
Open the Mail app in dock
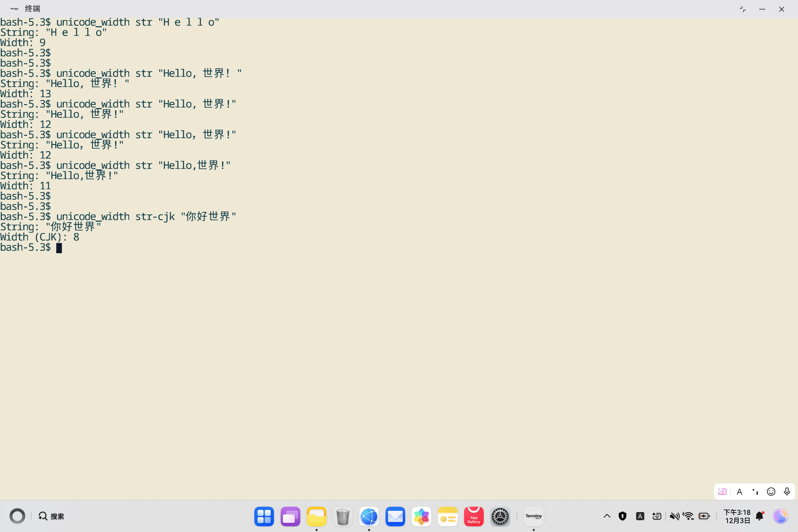pos(395,516)
